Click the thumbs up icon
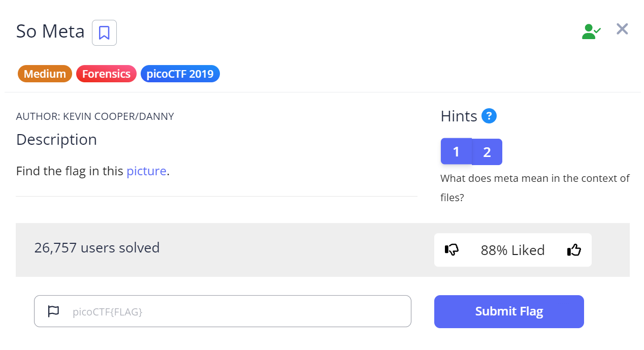This screenshot has width=644, height=350. [x=574, y=250]
